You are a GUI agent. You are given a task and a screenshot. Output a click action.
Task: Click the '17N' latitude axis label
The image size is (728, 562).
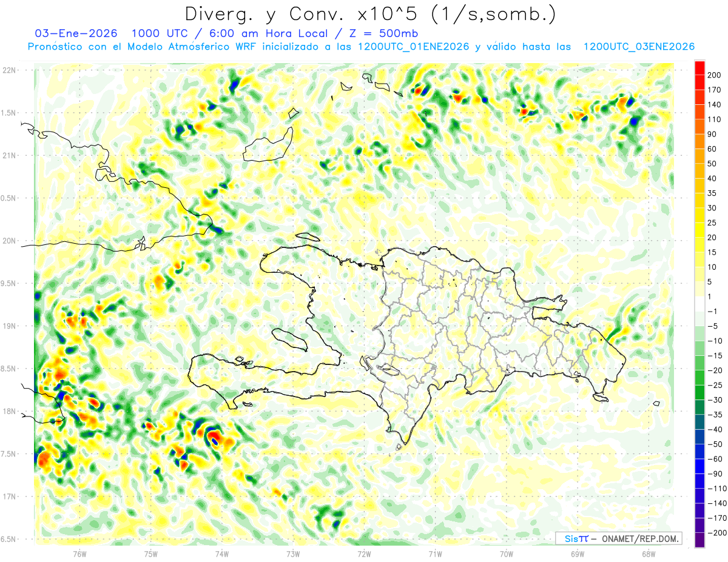[8, 497]
